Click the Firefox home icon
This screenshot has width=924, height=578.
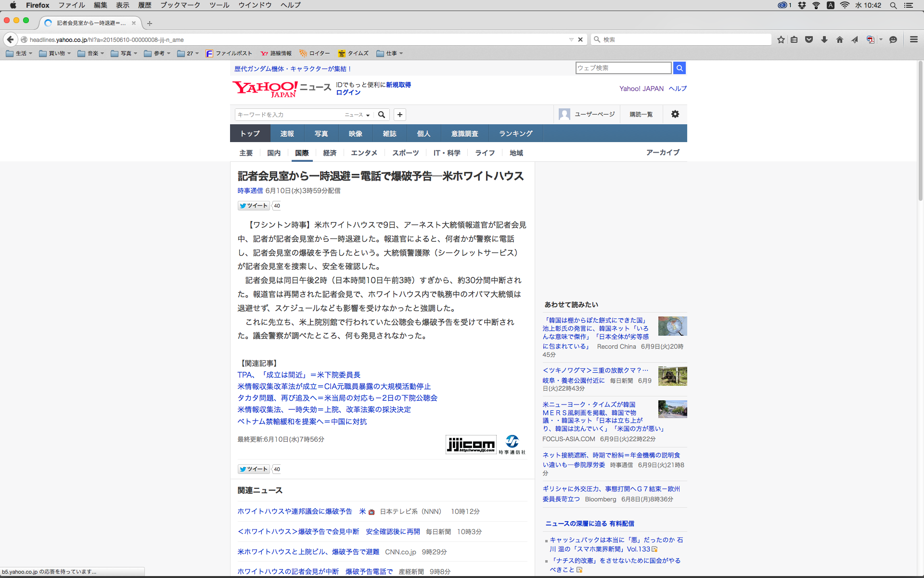click(840, 39)
